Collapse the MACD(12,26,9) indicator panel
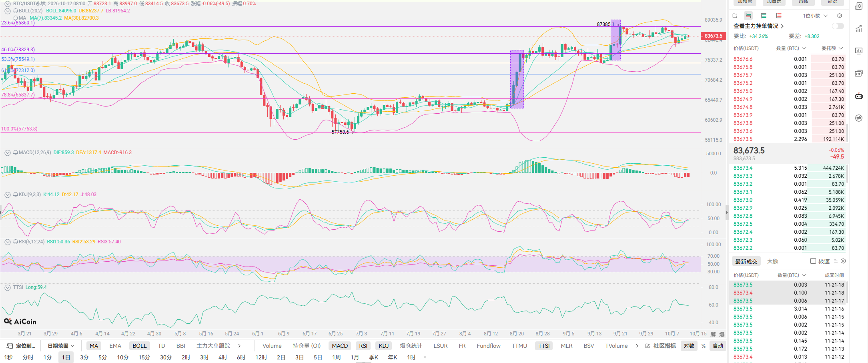The width and height of the screenshot is (868, 363). (x=7, y=152)
